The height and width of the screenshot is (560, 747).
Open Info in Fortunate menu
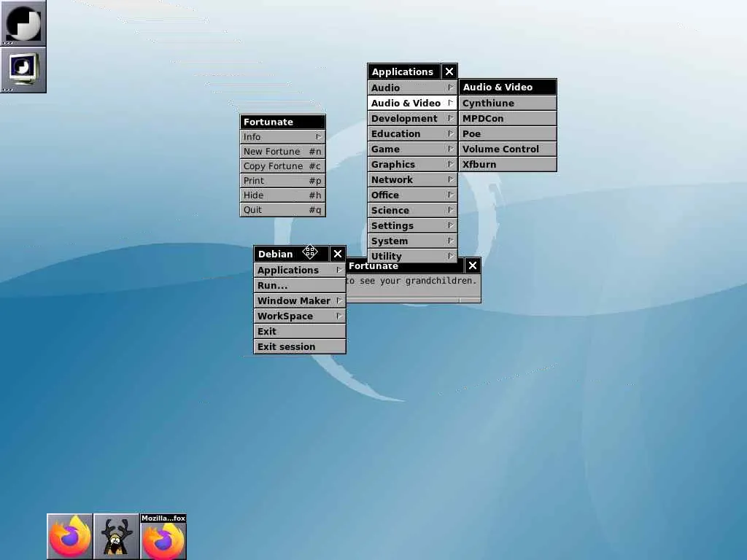pos(282,136)
